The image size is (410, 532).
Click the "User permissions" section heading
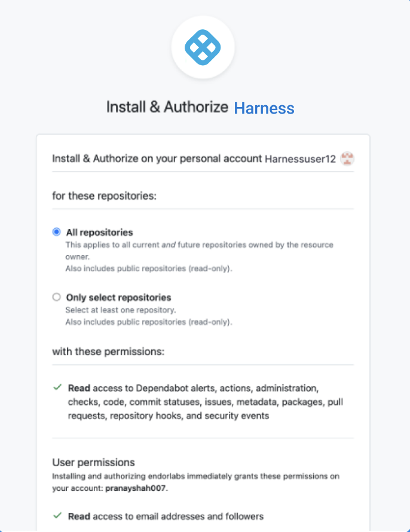click(x=93, y=463)
